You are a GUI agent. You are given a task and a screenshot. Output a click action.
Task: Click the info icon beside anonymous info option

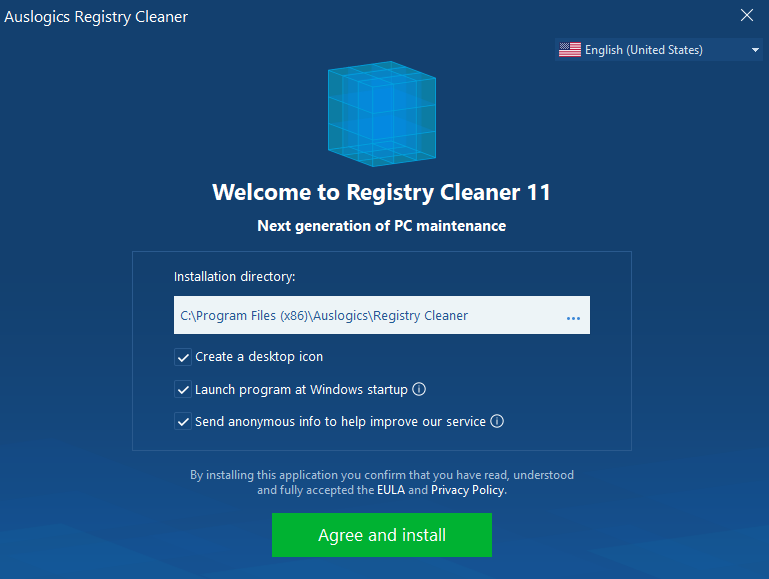pos(497,421)
